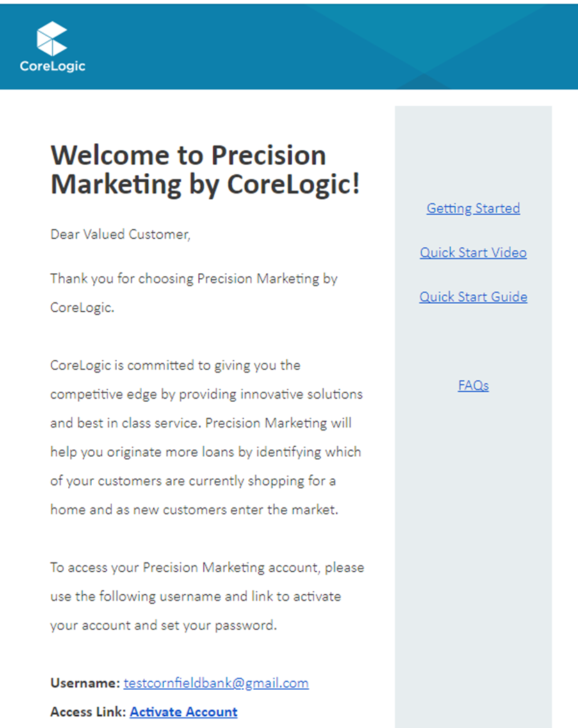The width and height of the screenshot is (578, 728).
Task: Click the Dear Valued Customer greeting
Action: click(x=120, y=234)
